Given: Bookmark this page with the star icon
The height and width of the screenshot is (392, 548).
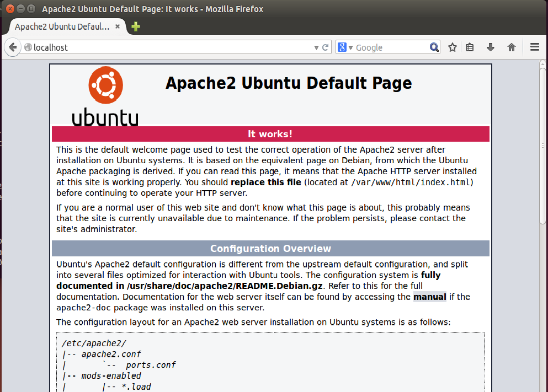Looking at the screenshot, I should coord(453,47).
